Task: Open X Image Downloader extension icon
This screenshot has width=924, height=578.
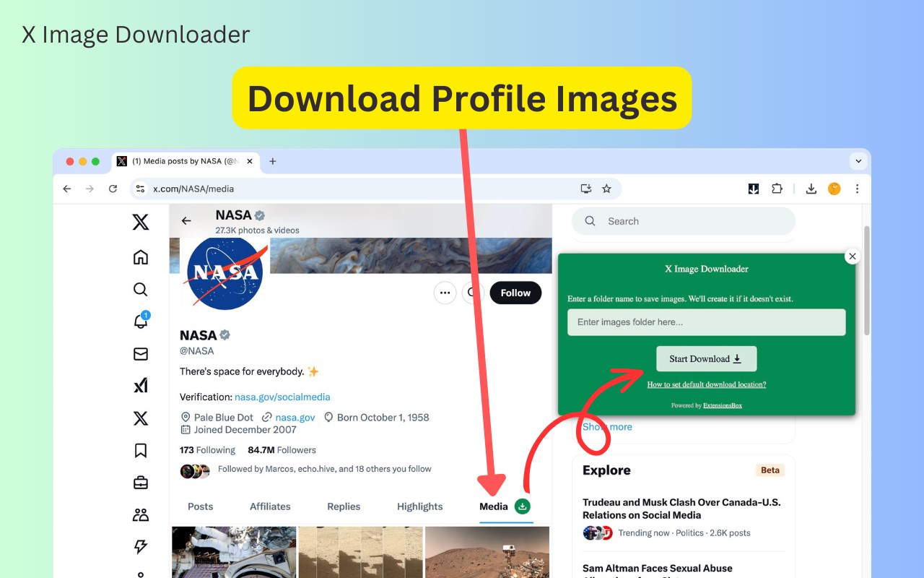Action: pos(754,189)
